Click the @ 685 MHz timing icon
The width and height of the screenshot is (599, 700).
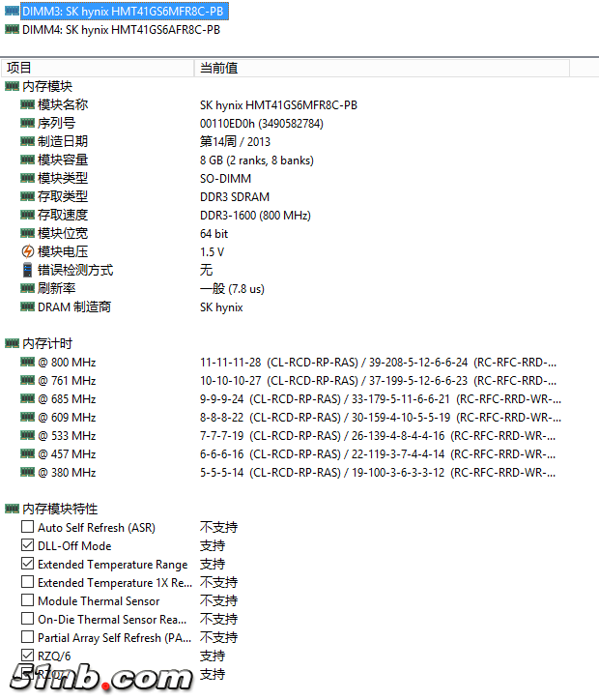(28, 398)
